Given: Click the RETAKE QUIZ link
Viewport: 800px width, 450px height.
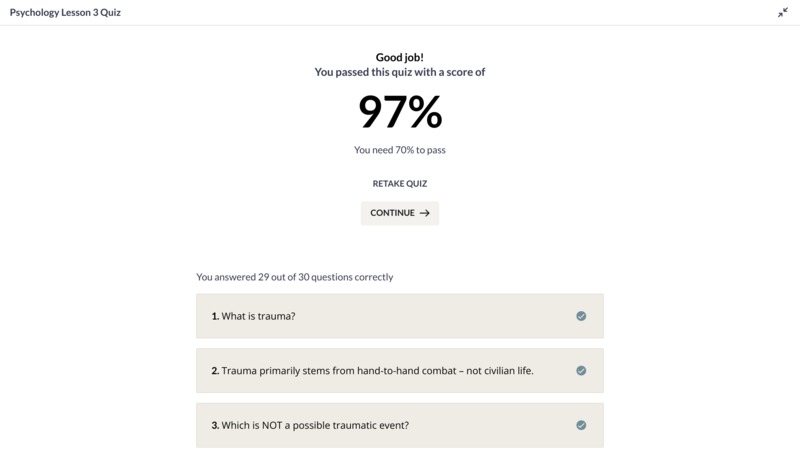Looking at the screenshot, I should pyautogui.click(x=399, y=184).
